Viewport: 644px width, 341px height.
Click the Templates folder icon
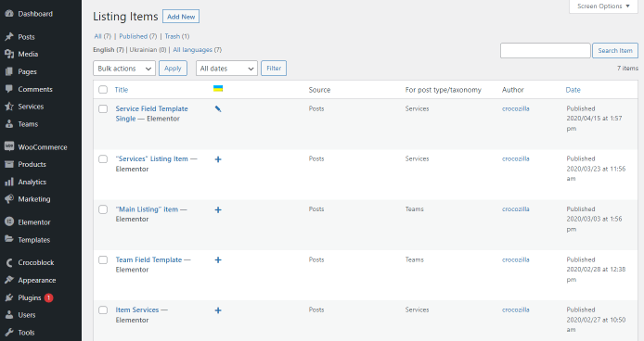click(9, 240)
